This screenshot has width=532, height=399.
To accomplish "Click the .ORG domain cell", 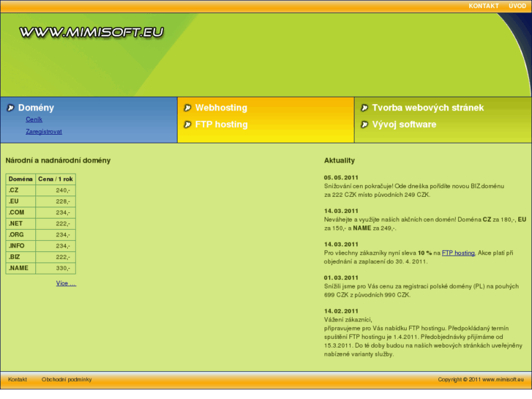I will tap(20, 235).
